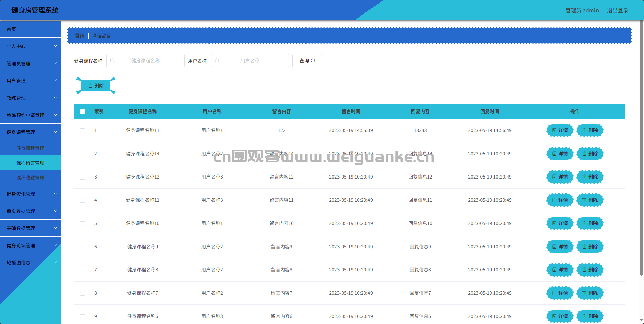Open 详情 for row 4 (留言内容11)
Viewport: 644px width, 324px height.
[x=560, y=200]
